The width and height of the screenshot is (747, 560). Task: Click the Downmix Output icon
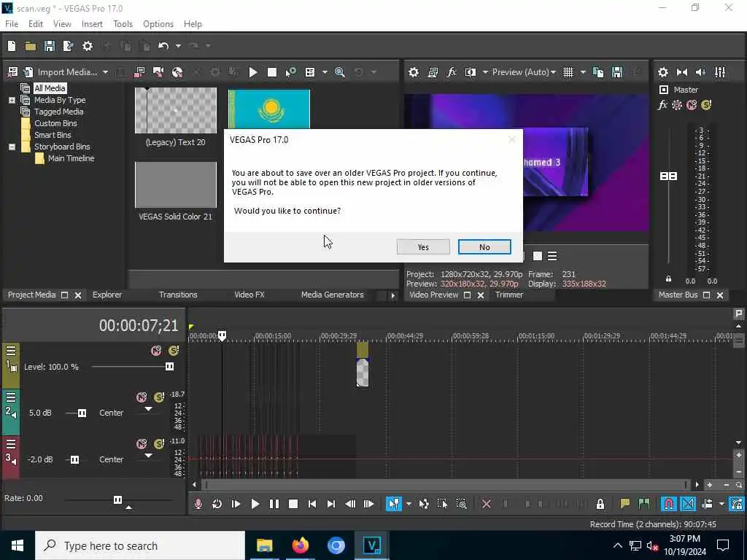(x=682, y=72)
